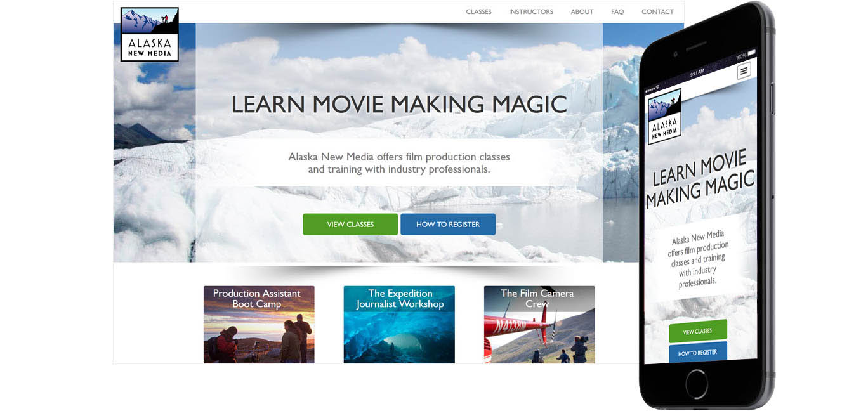Open the ABOUT page from the navigation
868x411 pixels.
coord(582,11)
